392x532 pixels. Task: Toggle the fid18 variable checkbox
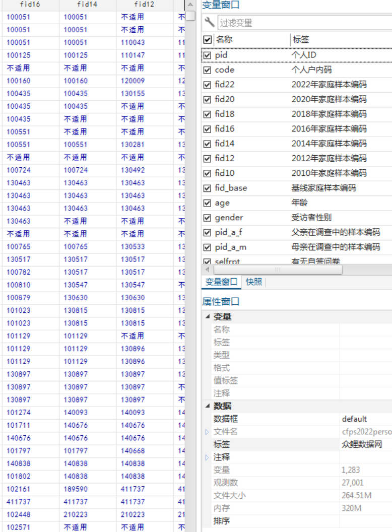point(207,114)
